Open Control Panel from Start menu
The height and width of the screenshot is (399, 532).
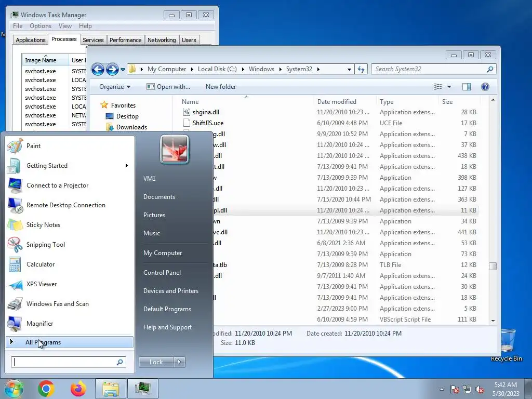pos(162,273)
